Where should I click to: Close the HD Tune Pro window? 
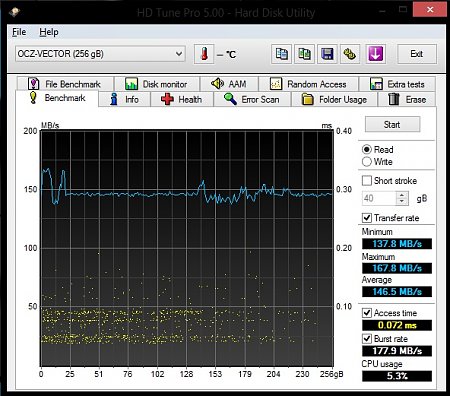click(430, 9)
